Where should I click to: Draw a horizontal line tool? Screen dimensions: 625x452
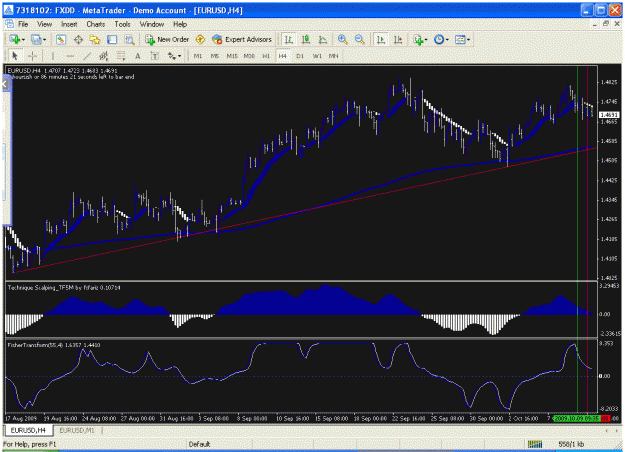coord(70,56)
